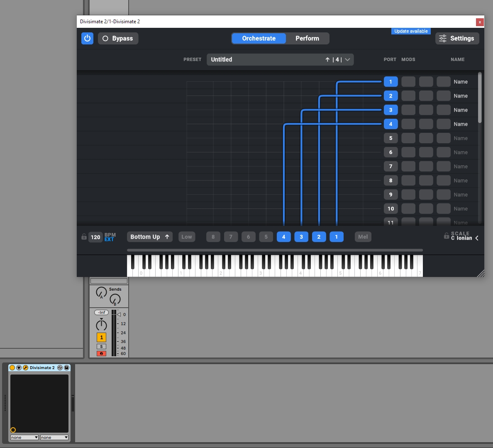Enable voice 5 button in voice bar

266,237
